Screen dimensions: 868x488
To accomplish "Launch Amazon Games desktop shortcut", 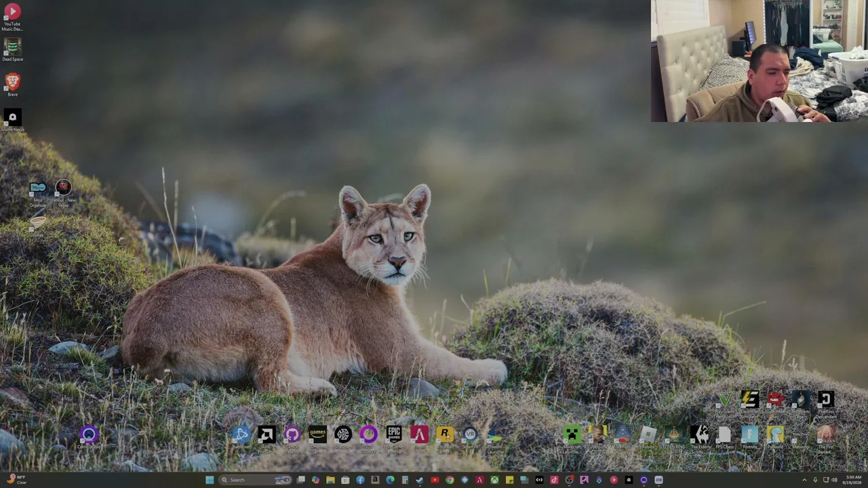I will (x=317, y=439).
